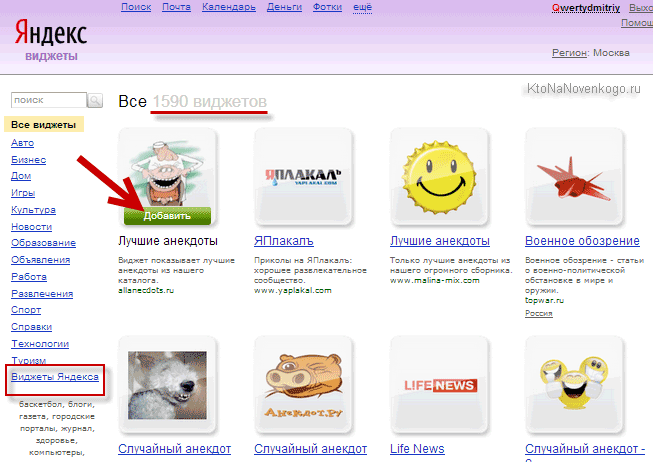Screen dimensions: 653x462
Task: Click the Россия link under topwar.ru
Action: point(538,313)
